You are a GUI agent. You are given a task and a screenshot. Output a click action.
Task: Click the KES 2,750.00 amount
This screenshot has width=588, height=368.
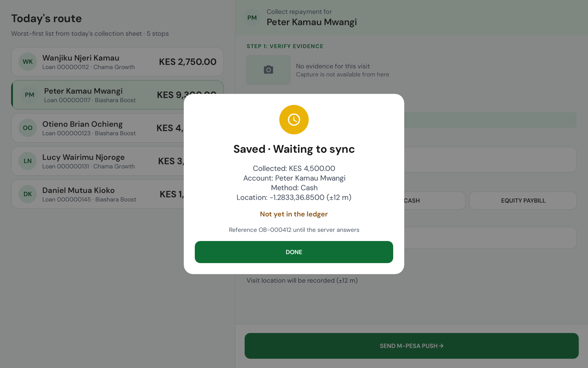tap(187, 62)
